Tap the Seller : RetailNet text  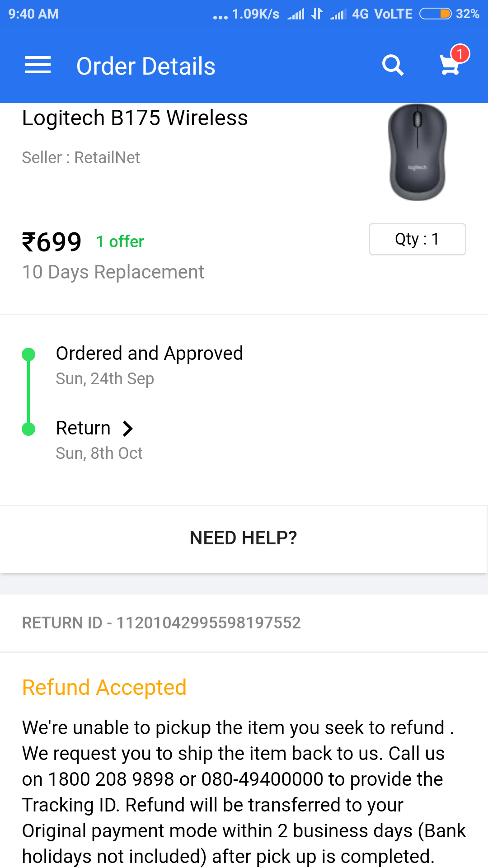[81, 158]
